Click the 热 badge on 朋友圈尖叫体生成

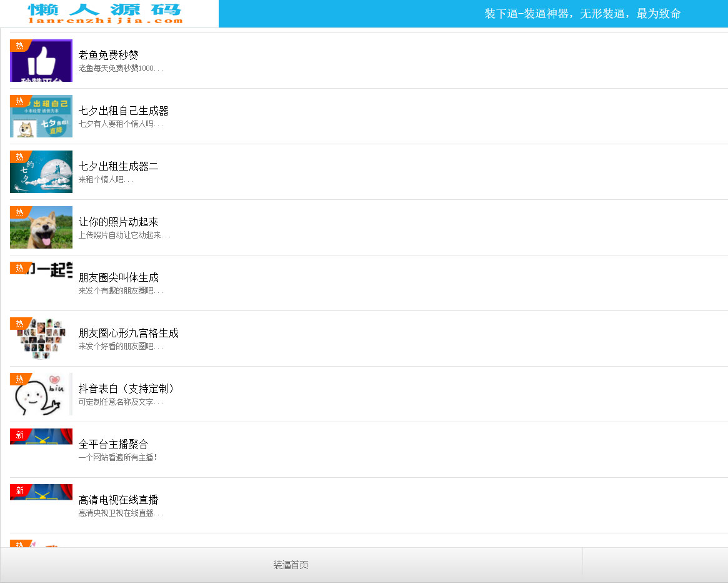(x=18, y=267)
